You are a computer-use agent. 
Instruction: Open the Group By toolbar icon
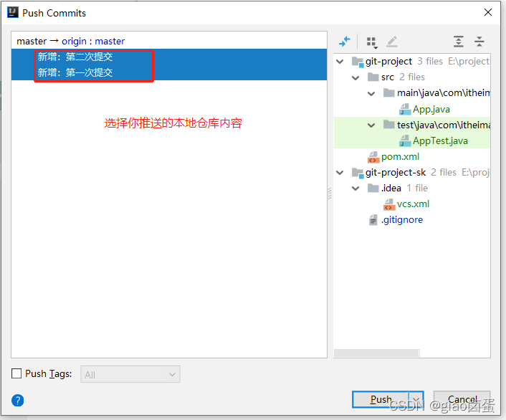pyautogui.click(x=372, y=42)
